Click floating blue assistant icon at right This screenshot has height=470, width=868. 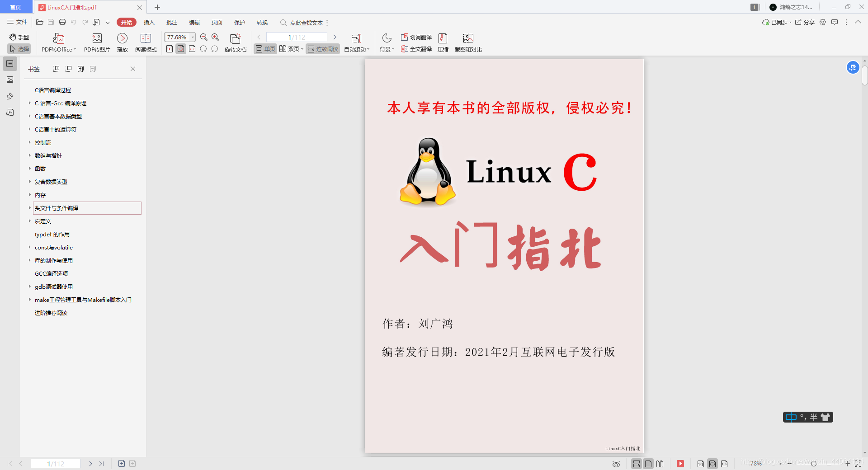click(853, 67)
